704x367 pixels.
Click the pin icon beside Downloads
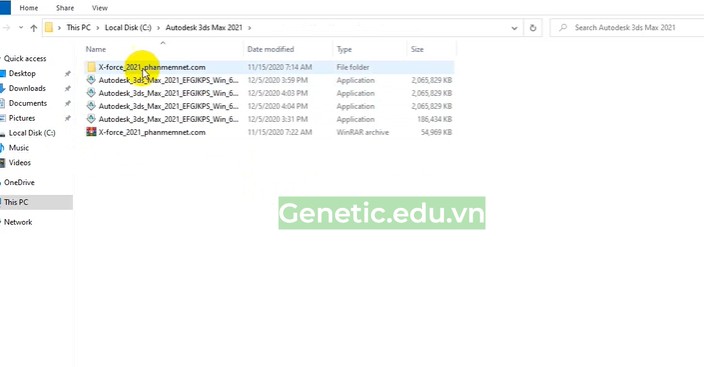tap(68, 88)
